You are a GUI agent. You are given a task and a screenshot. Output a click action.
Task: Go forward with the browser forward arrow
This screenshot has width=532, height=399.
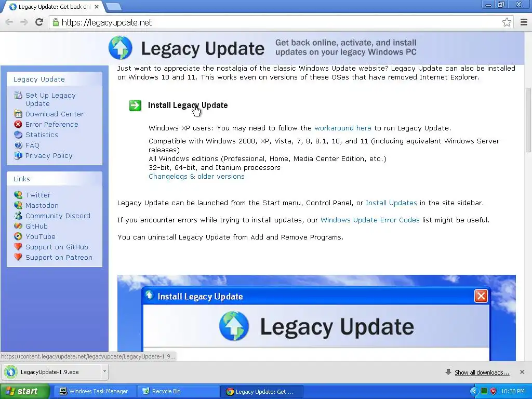24,22
